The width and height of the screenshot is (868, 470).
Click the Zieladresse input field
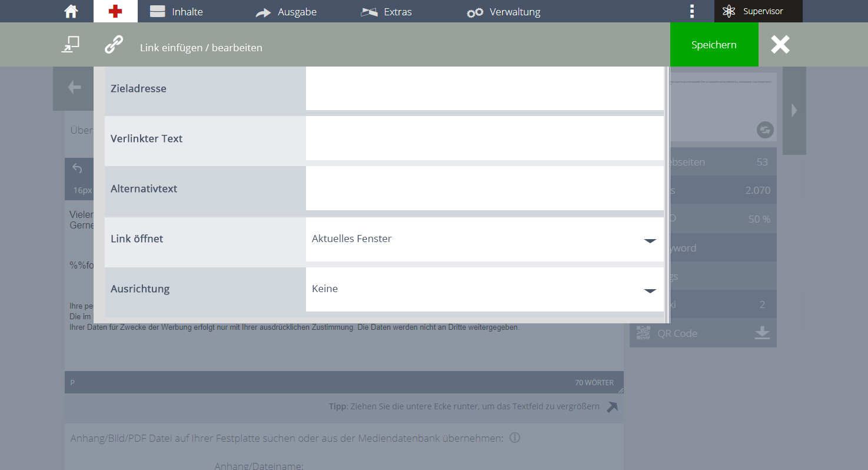485,88
